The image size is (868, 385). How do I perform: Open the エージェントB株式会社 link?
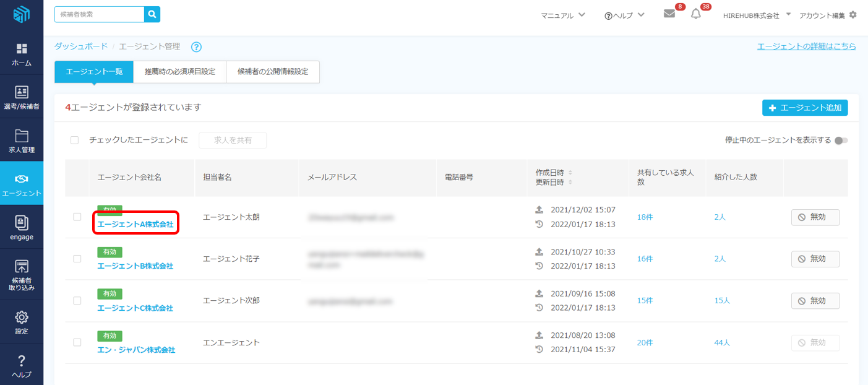(x=135, y=266)
